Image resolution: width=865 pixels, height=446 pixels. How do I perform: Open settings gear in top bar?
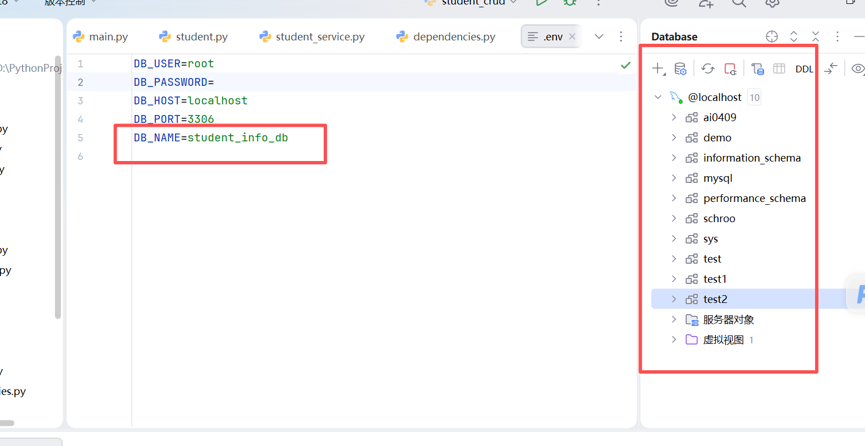[x=773, y=3]
